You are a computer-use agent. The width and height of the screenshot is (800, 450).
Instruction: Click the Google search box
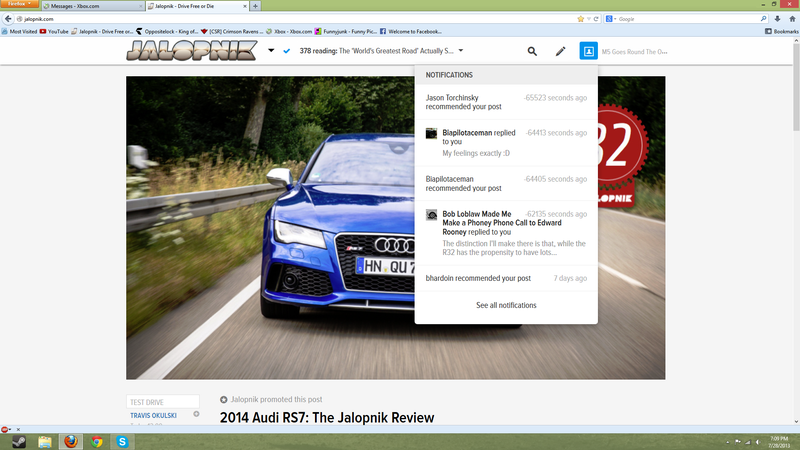tap(689, 19)
